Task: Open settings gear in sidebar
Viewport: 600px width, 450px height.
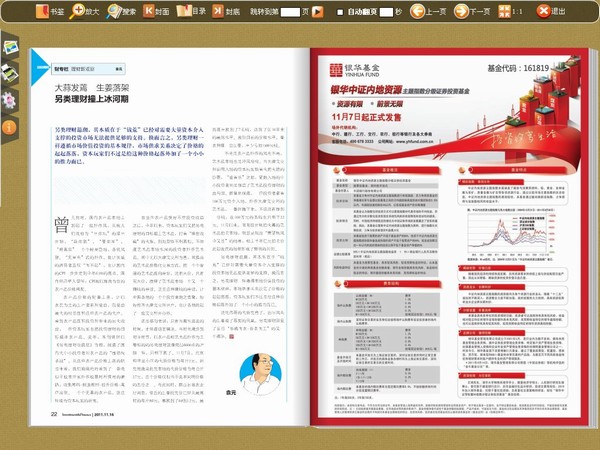Action: point(8,100)
